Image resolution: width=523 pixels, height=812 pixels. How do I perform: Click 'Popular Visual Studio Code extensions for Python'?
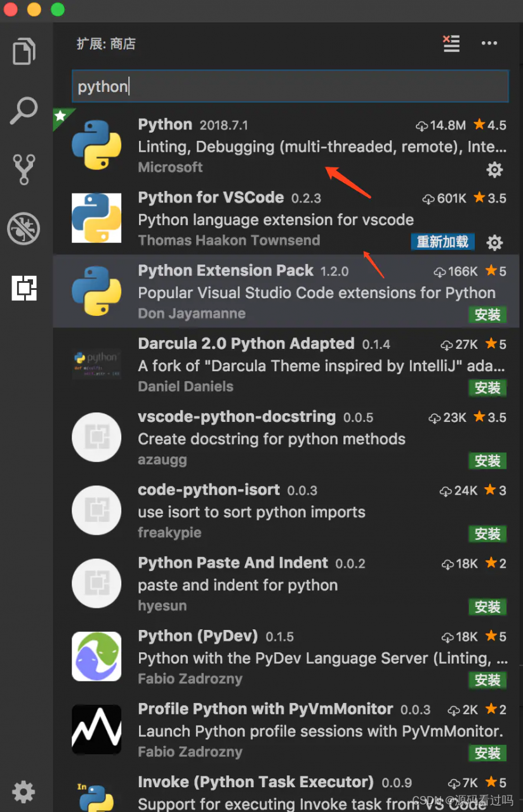click(x=317, y=293)
